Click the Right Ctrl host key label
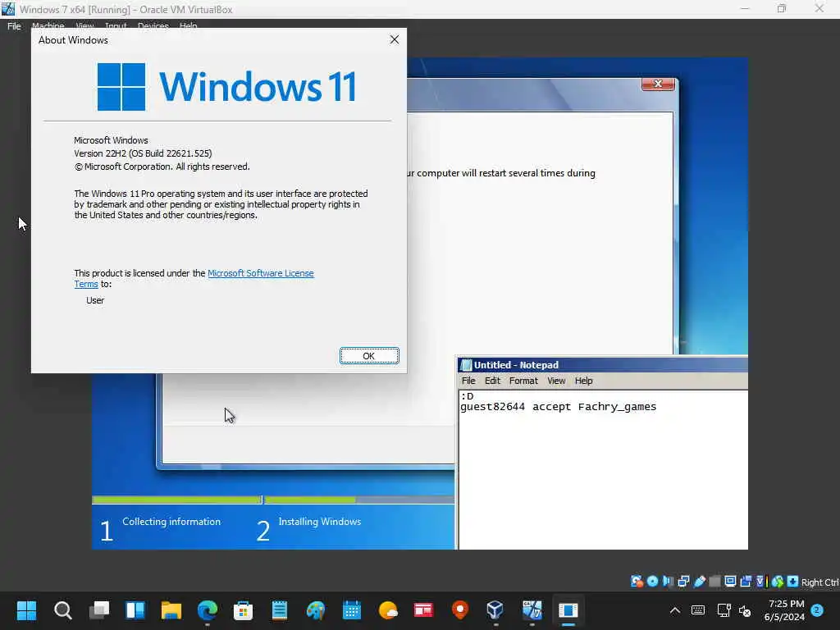Viewport: 840px width, 630px height. (x=820, y=582)
